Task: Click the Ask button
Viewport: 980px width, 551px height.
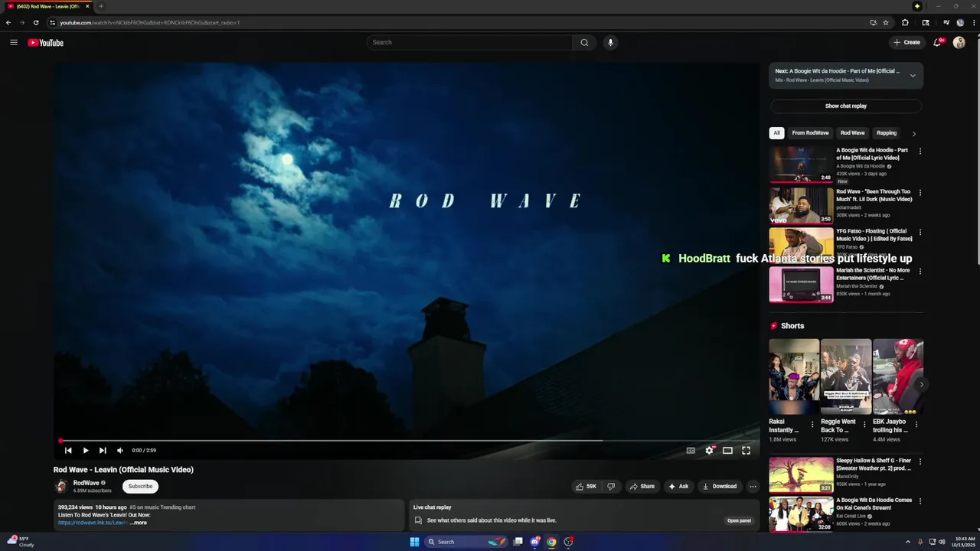Action: pyautogui.click(x=678, y=486)
